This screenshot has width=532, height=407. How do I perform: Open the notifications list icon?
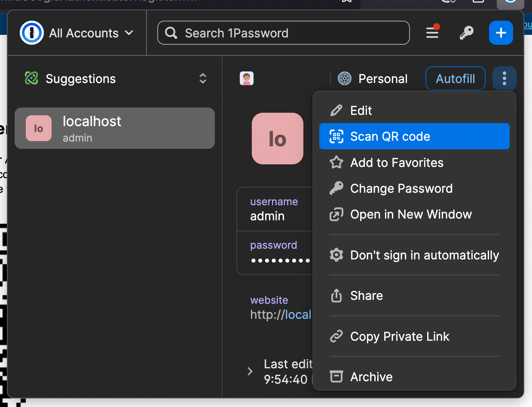[x=432, y=33]
